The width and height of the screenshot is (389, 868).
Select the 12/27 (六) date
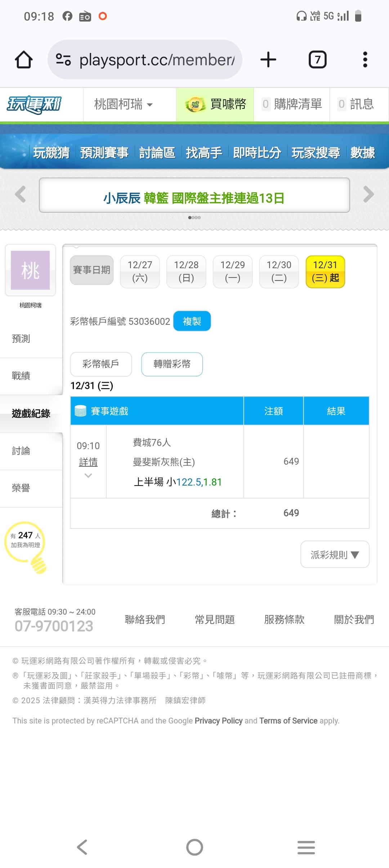(x=140, y=271)
